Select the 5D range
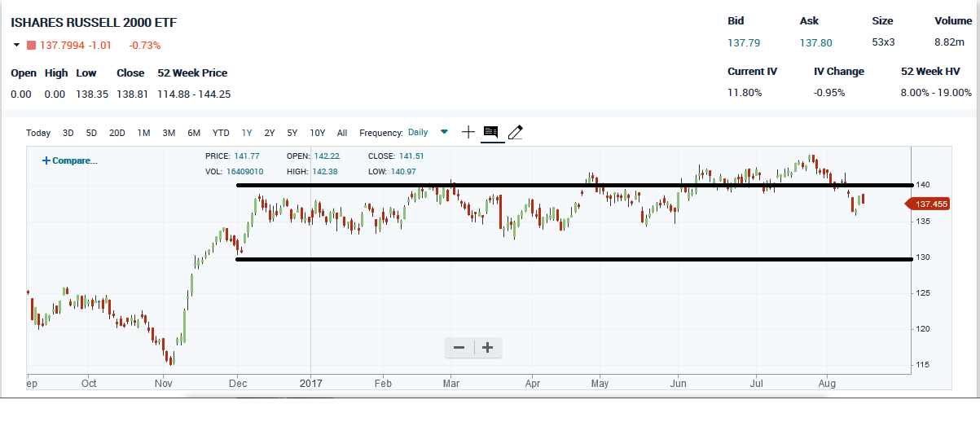This screenshot has width=980, height=435. click(92, 133)
